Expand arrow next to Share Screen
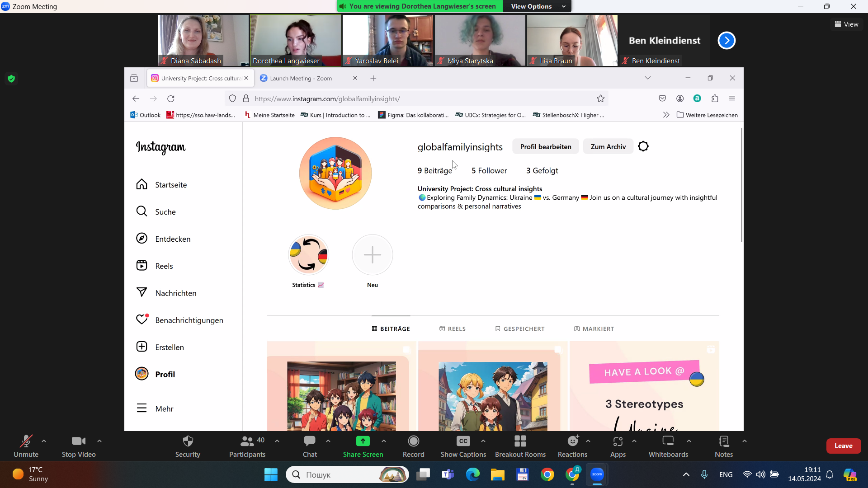The image size is (868, 488). (384, 441)
